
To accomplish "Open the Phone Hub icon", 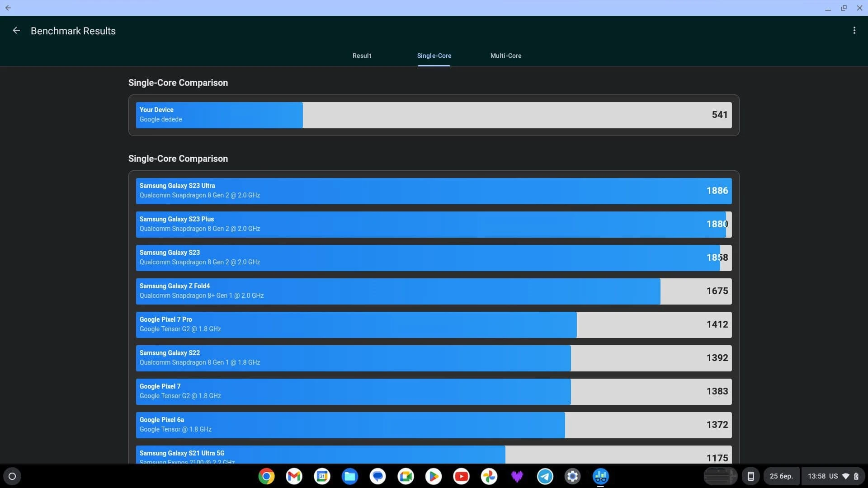I will (x=750, y=476).
